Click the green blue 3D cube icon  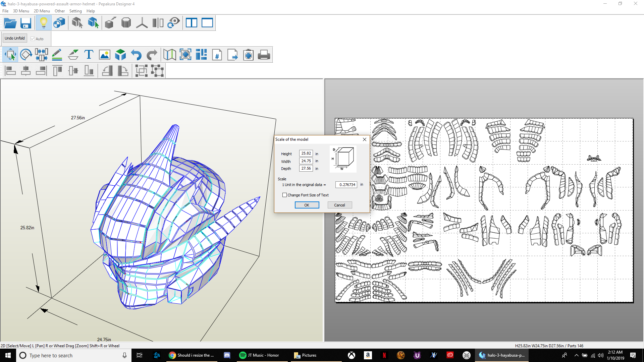coord(120,55)
